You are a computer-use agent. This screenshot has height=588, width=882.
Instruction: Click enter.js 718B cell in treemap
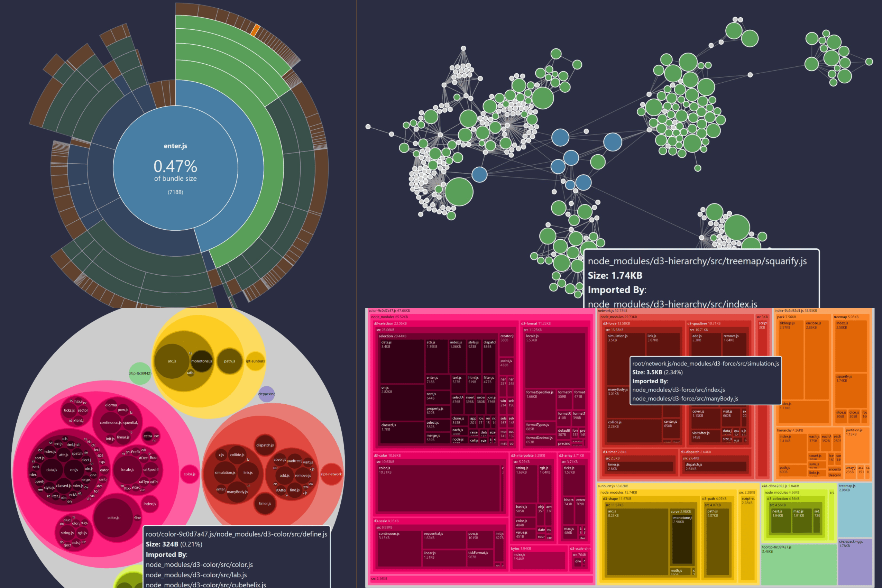point(438,382)
